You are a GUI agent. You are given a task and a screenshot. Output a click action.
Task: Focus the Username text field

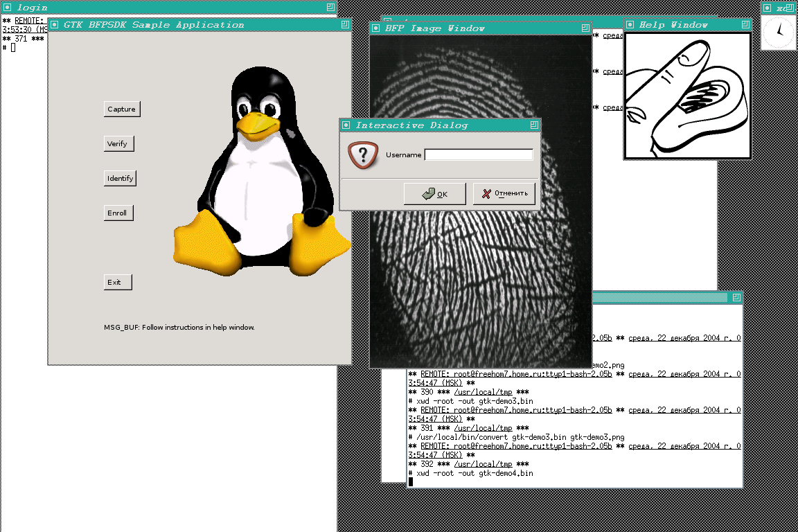coord(478,155)
